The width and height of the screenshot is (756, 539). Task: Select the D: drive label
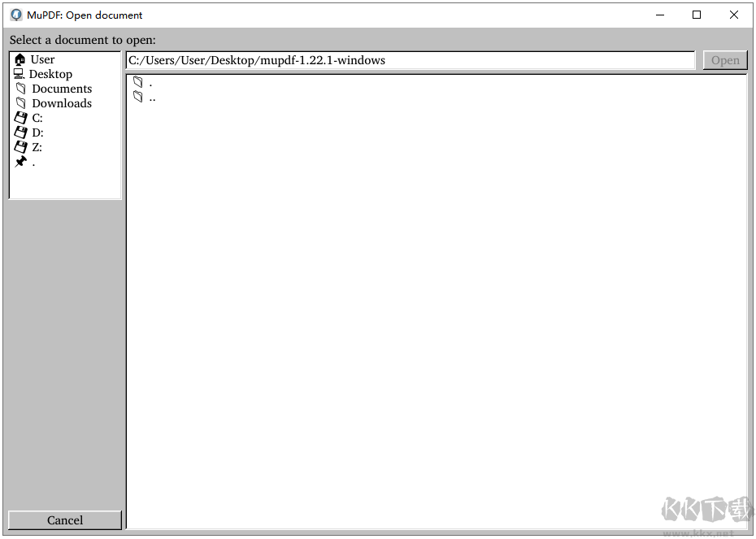[37, 133]
